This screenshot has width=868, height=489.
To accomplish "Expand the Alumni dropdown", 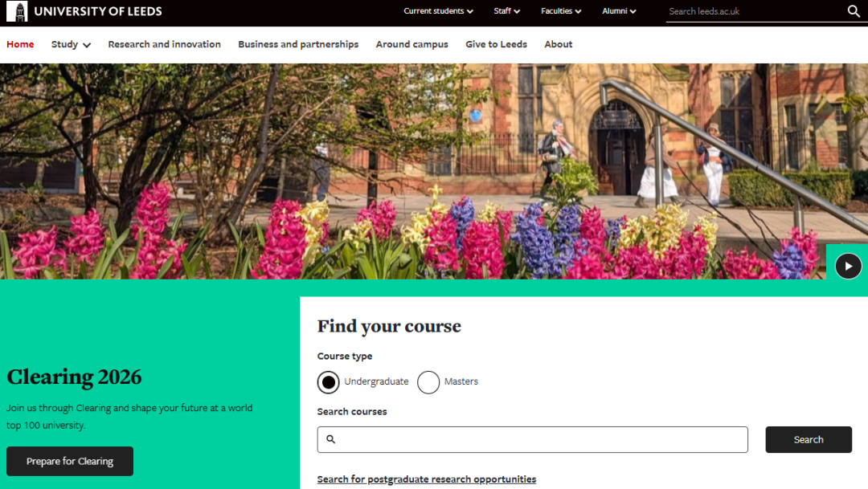I will (x=619, y=11).
